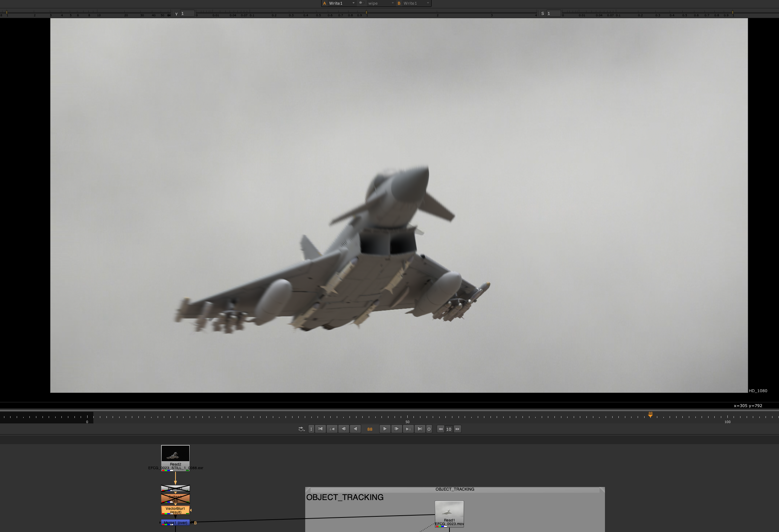The image size is (779, 532).
Task: Skip forward by frame increment
Action: click(457, 429)
